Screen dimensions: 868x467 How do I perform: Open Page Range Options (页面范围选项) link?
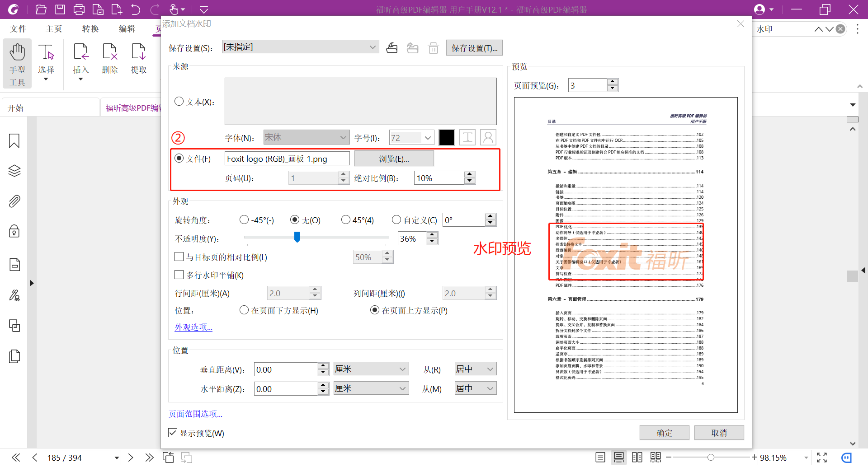195,414
